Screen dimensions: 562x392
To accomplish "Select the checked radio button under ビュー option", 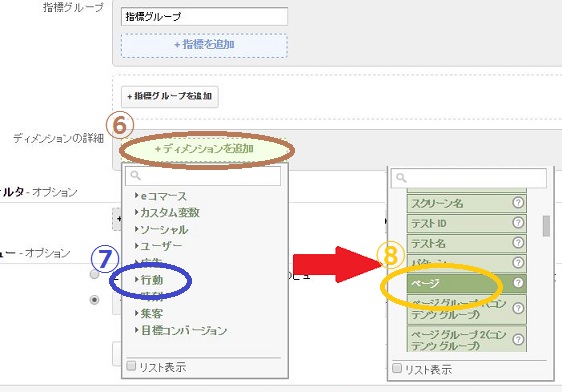I will tap(94, 300).
